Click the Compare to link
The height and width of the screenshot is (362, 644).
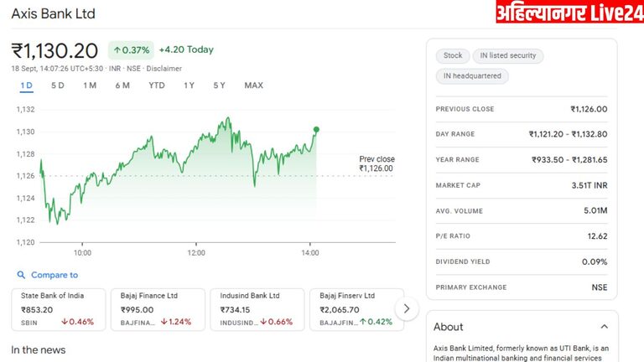(55, 275)
